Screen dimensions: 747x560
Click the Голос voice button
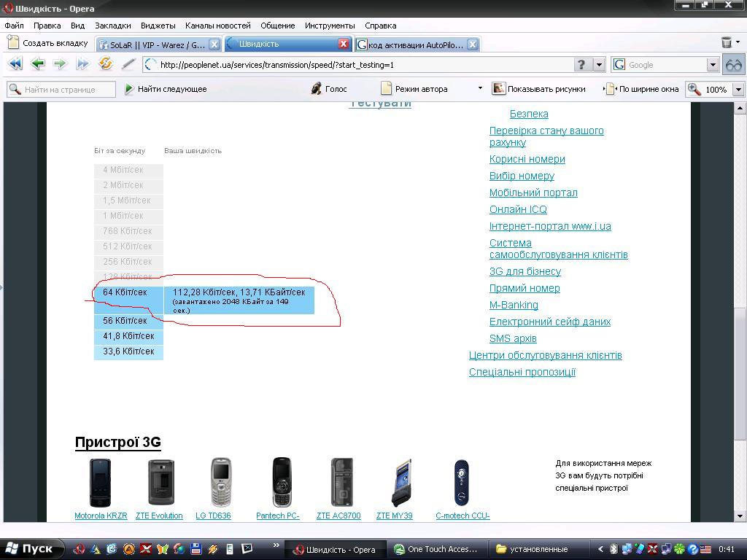328,89
